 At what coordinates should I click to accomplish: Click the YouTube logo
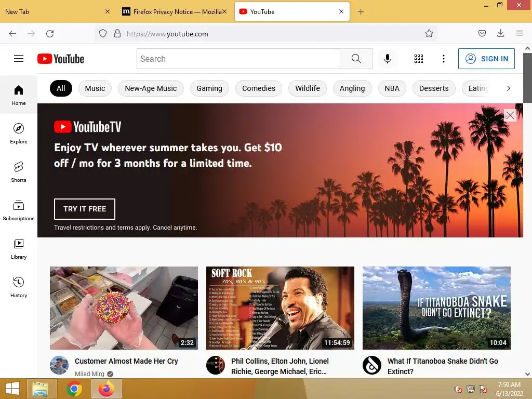[61, 59]
